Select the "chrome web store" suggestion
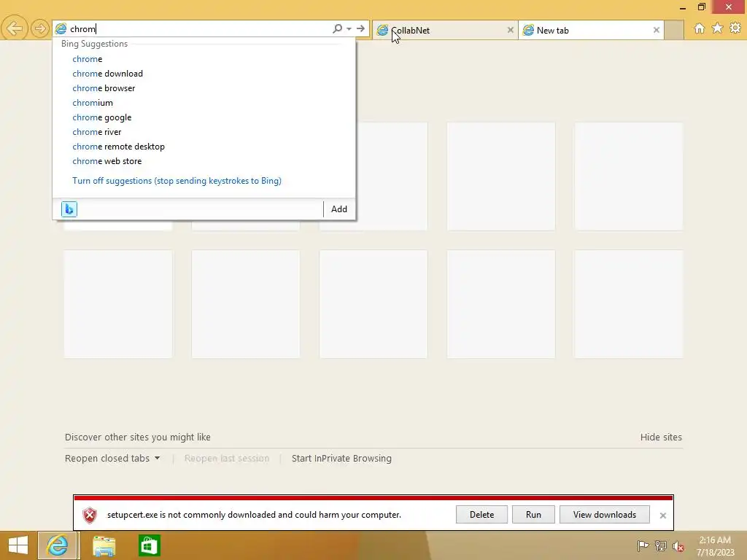The height and width of the screenshot is (560, 747). (x=204, y=161)
